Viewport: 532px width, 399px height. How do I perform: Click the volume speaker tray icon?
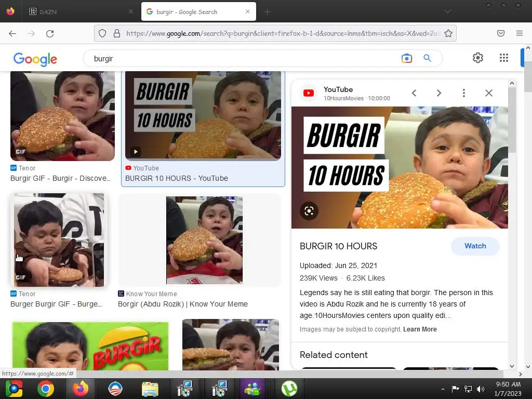481,389
